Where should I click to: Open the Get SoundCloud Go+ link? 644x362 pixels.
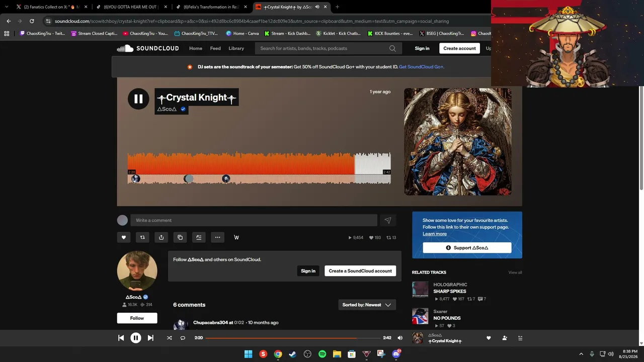(x=422, y=67)
